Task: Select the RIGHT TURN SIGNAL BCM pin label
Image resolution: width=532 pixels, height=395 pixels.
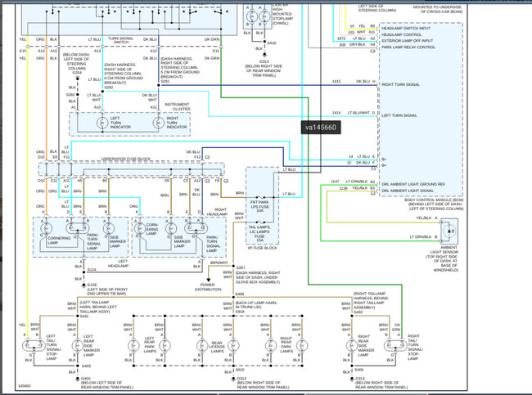Action: [x=401, y=84]
